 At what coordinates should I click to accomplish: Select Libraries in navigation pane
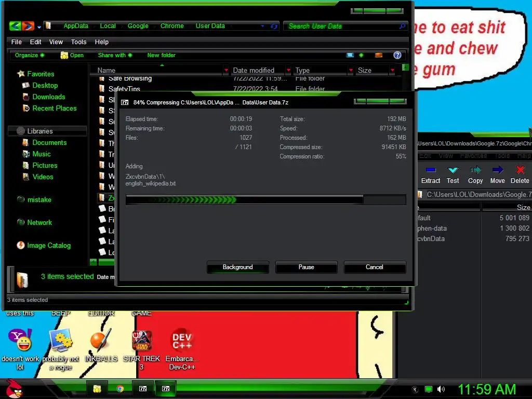tap(47, 131)
